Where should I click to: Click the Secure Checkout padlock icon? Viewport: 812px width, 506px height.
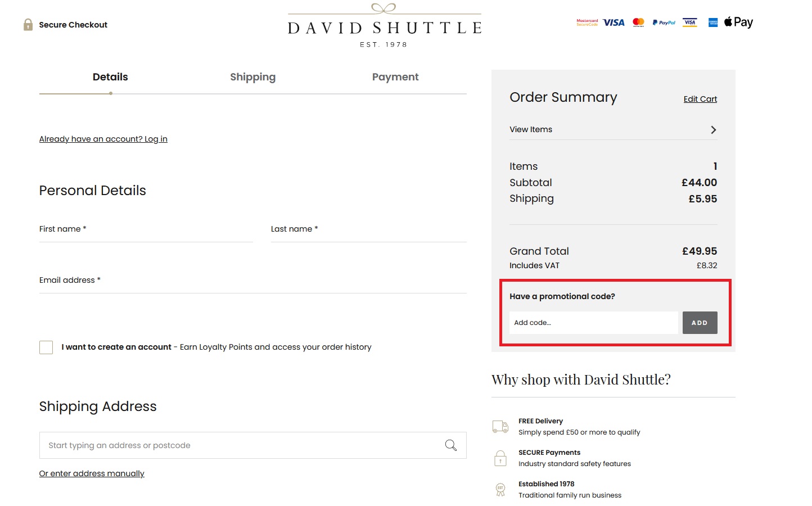28,25
